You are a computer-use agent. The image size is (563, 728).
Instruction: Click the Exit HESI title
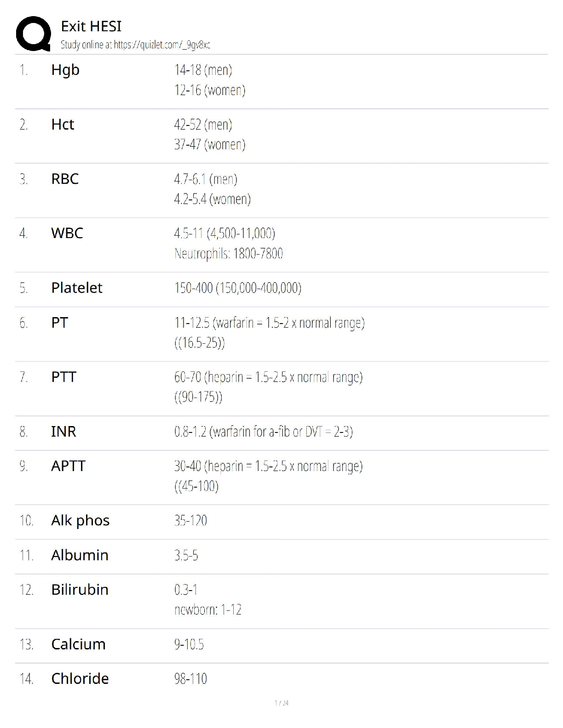click(91, 27)
